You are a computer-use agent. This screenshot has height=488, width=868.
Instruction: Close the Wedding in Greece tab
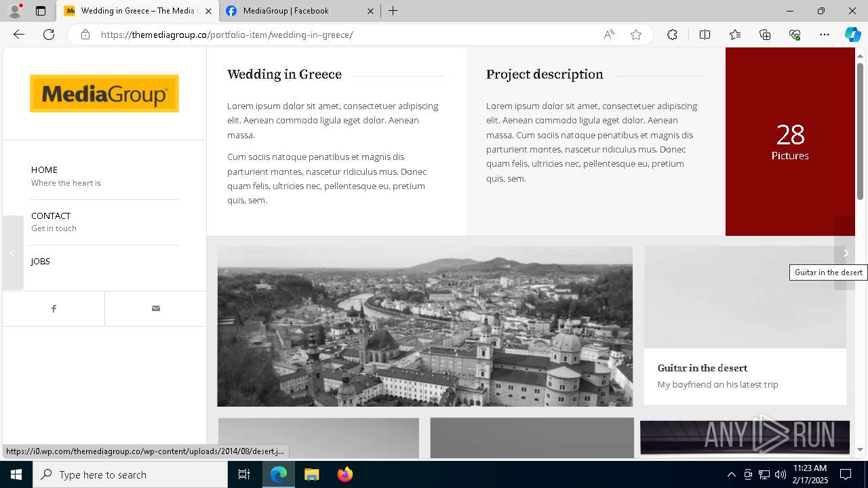(208, 11)
